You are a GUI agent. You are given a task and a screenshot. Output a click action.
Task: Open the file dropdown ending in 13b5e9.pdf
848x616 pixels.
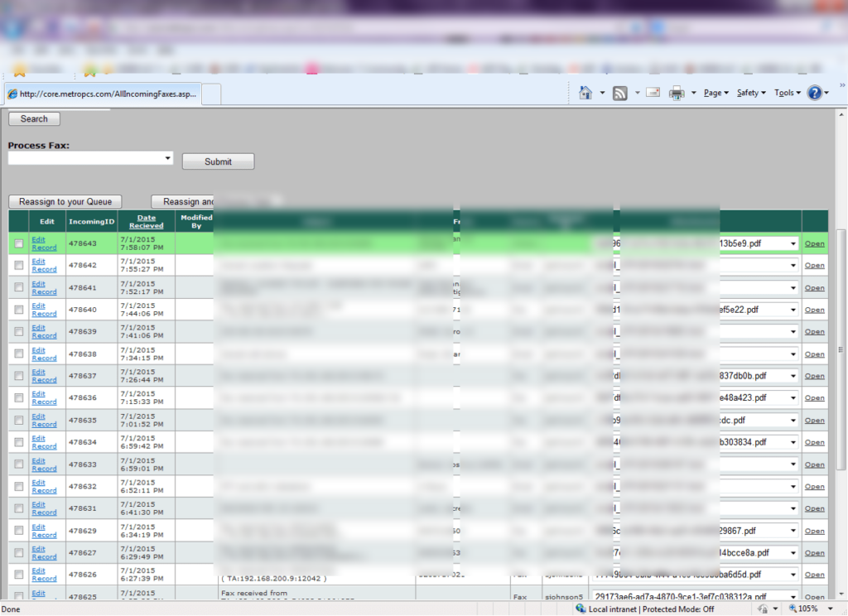[793, 243]
